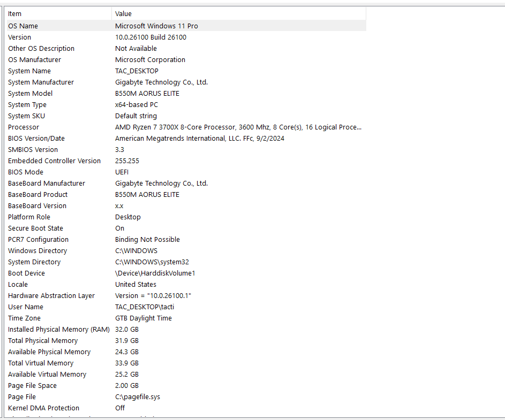
Task: Select the Secure Boot State row
Action: [x=186, y=228]
